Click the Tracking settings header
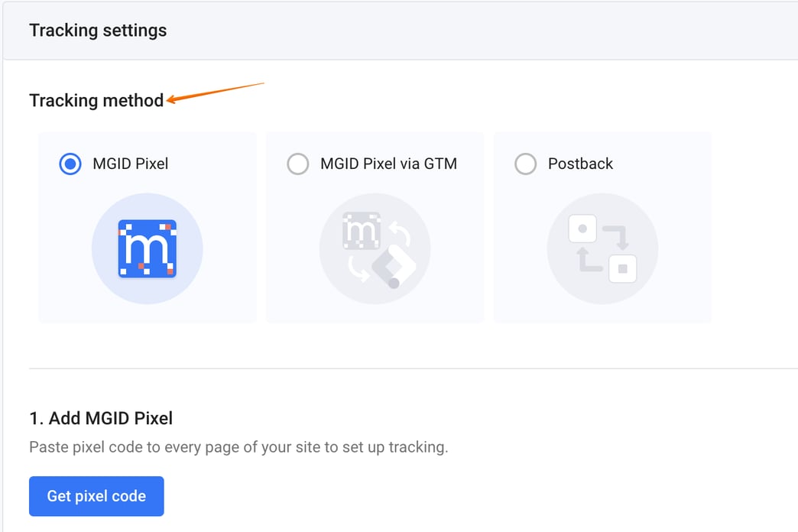 [98, 31]
